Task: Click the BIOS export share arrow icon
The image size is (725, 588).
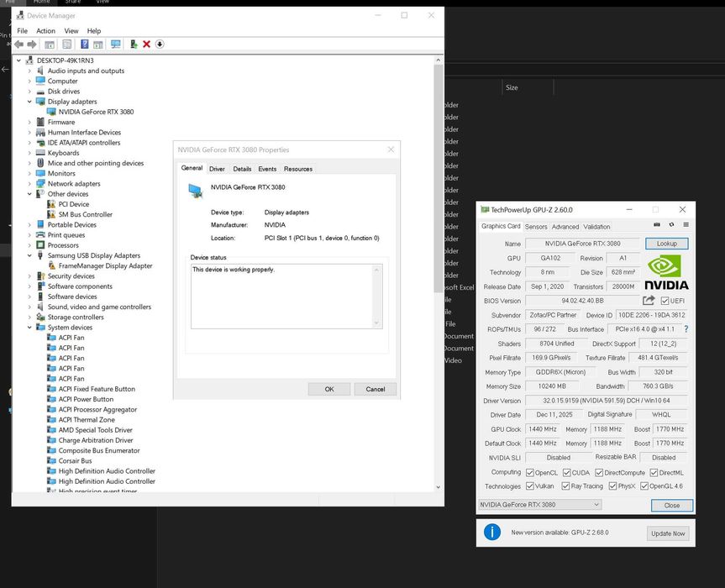Action: click(649, 301)
